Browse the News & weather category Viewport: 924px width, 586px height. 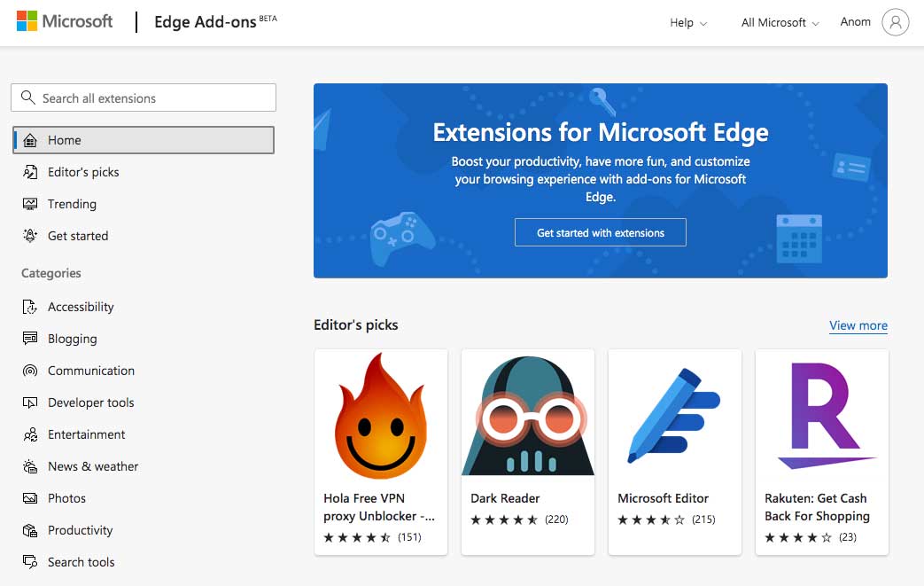pyautogui.click(x=93, y=466)
